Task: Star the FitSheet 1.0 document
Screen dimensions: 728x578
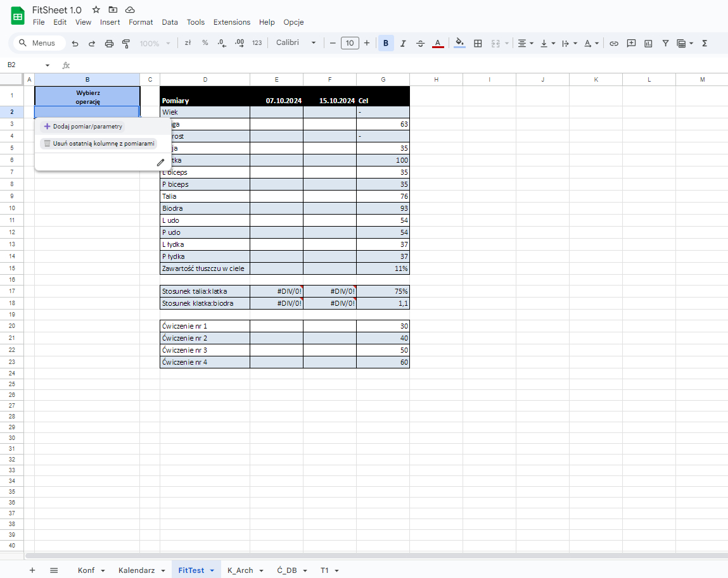Action: [x=96, y=9]
